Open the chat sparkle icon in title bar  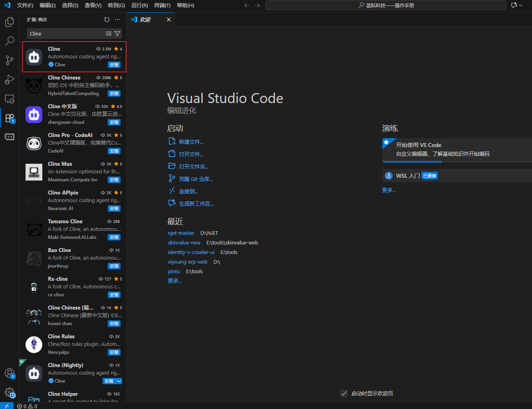tap(514, 5)
